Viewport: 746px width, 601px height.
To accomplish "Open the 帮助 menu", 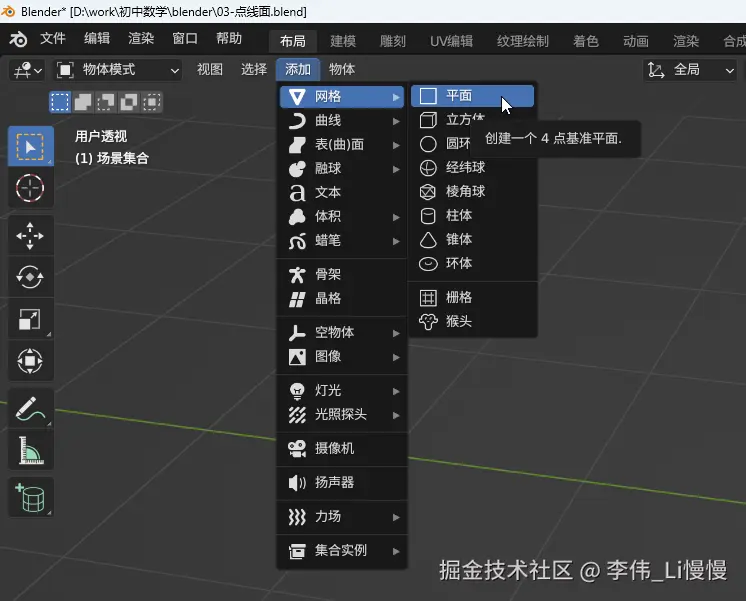I will (229, 39).
